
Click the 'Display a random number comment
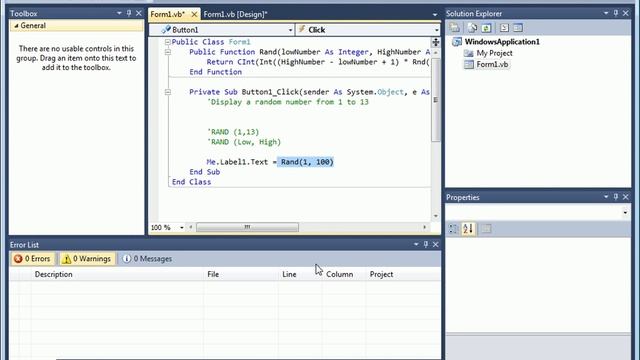click(x=288, y=102)
